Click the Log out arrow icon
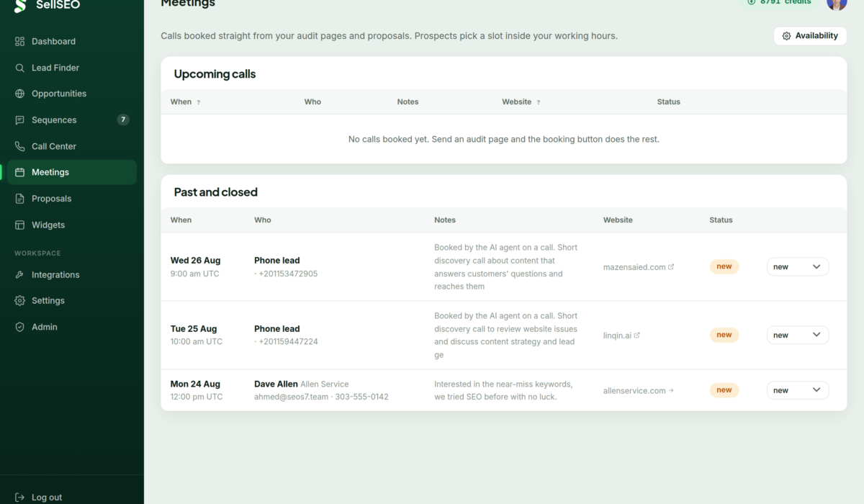Screen dimensions: 864x504 click(19, 498)
